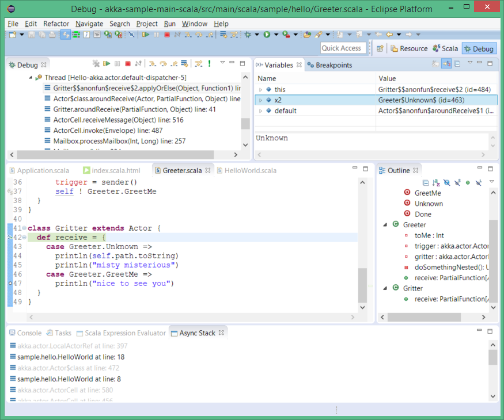Click the Open Perspective icon

coord(380,49)
